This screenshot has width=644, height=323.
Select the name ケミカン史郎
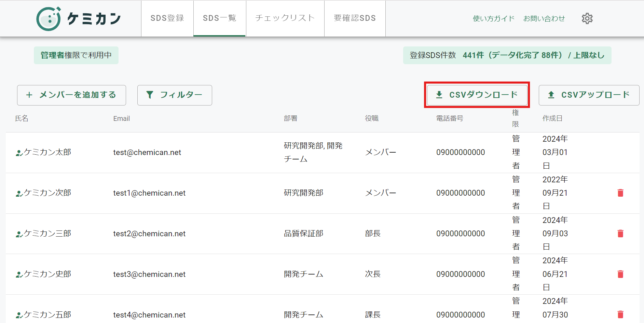[x=47, y=274]
